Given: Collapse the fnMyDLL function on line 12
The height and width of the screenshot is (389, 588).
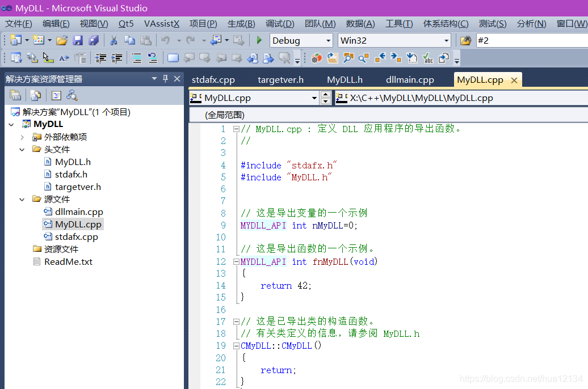Looking at the screenshot, I should pos(236,261).
